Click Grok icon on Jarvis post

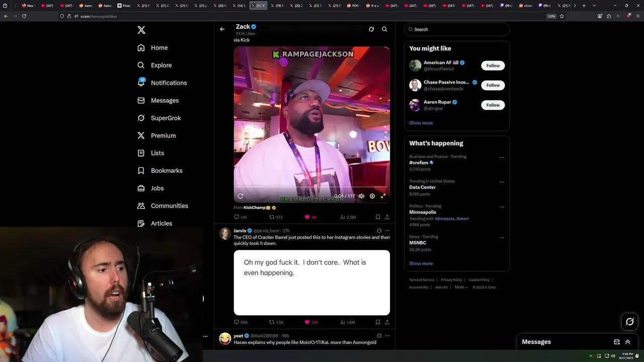(x=379, y=231)
